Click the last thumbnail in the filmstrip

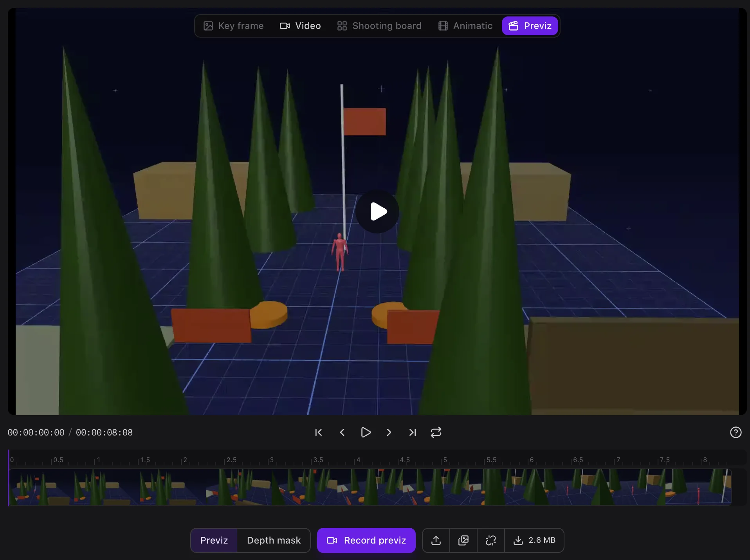tap(699, 487)
